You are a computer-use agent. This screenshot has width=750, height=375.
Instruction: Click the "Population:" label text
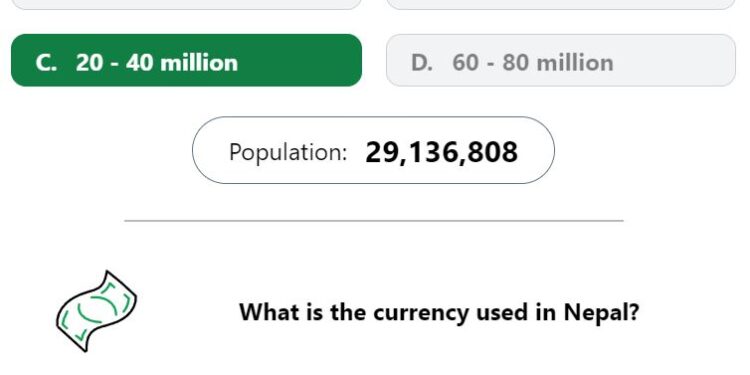click(x=288, y=153)
